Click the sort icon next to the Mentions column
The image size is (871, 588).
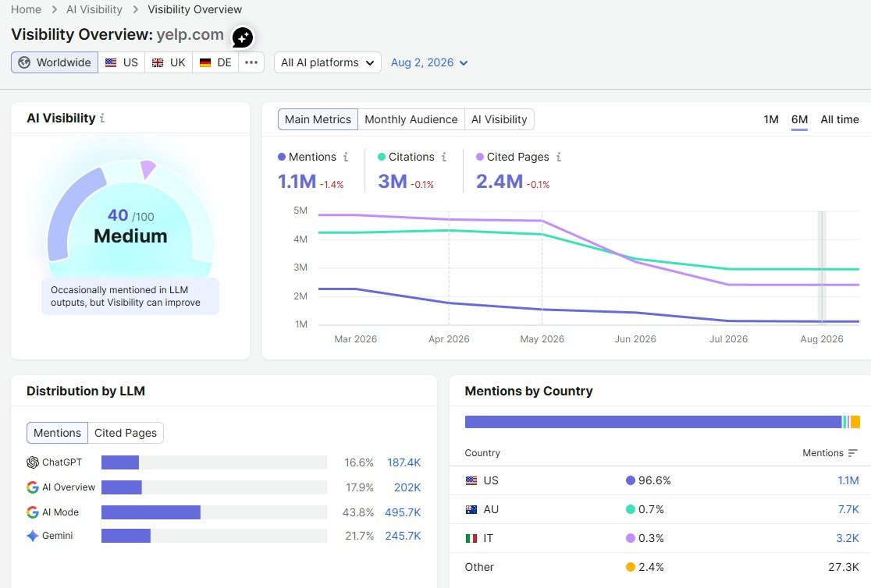tap(853, 453)
